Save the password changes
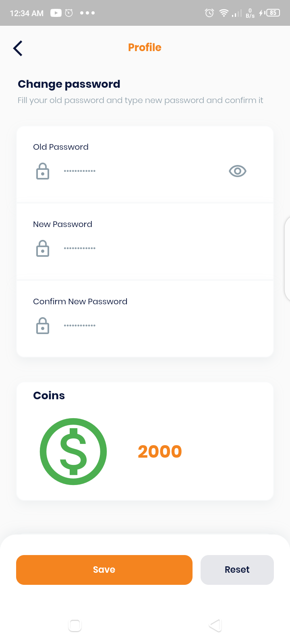This screenshot has height=644, width=290. click(104, 570)
